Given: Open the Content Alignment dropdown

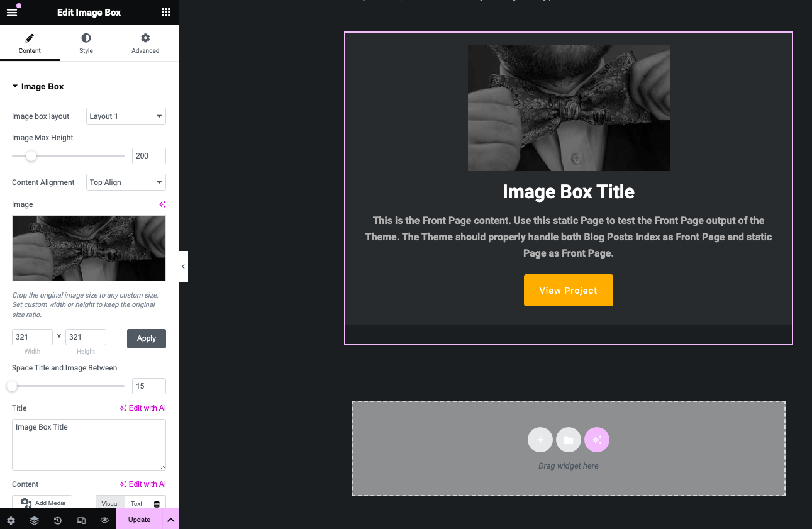Looking at the screenshot, I should 126,182.
